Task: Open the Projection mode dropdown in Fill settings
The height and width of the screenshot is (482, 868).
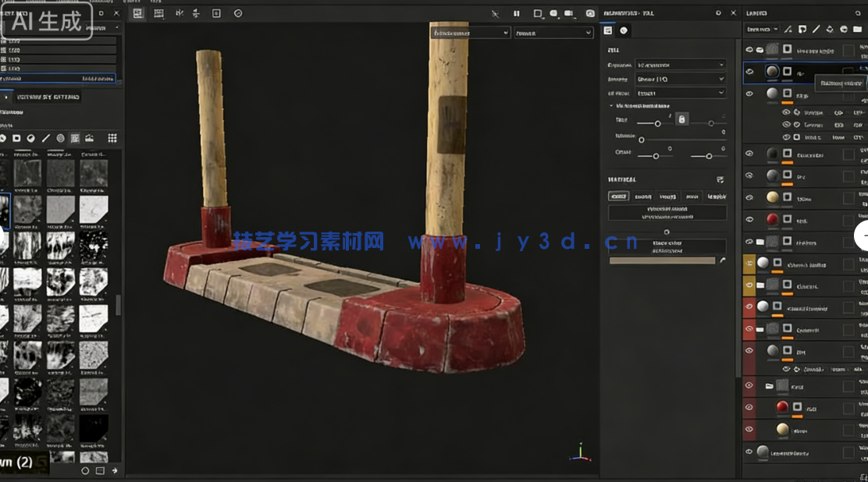Action: [x=681, y=65]
